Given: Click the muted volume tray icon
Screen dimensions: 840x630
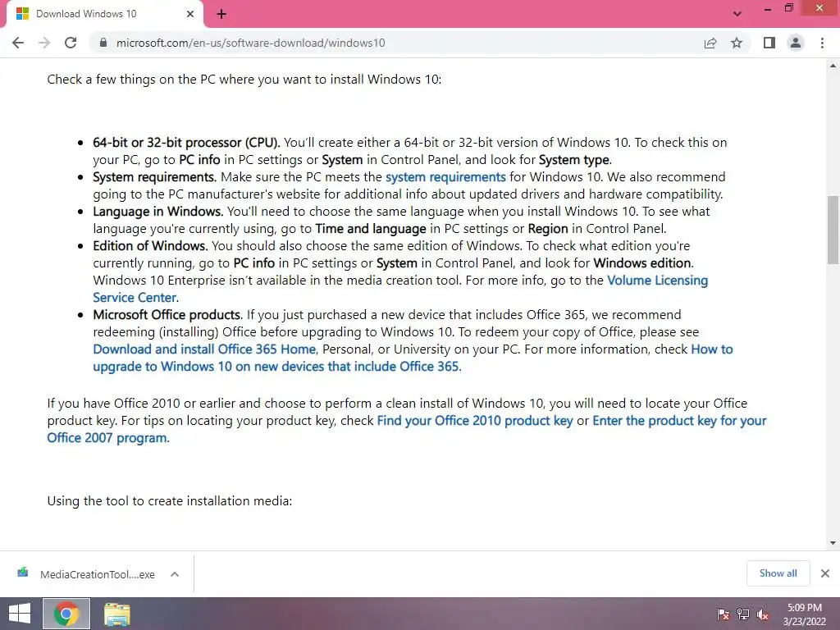Looking at the screenshot, I should pyautogui.click(x=763, y=614).
